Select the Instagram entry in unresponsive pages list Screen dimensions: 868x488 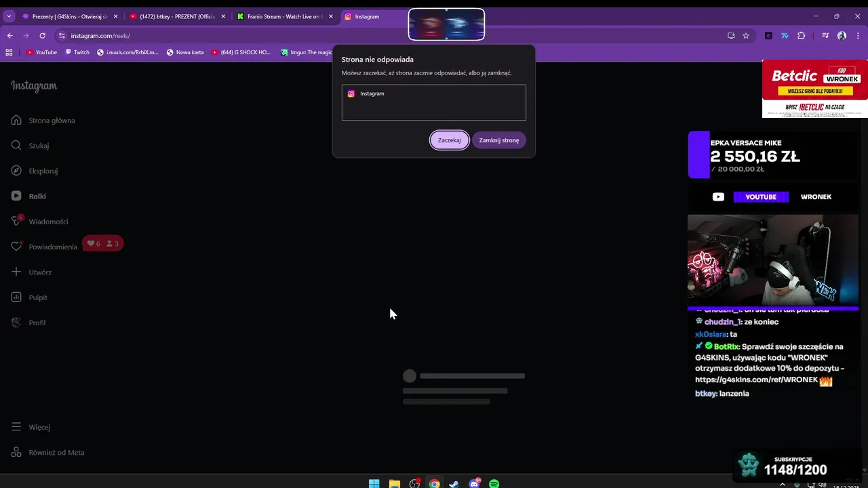click(x=434, y=94)
